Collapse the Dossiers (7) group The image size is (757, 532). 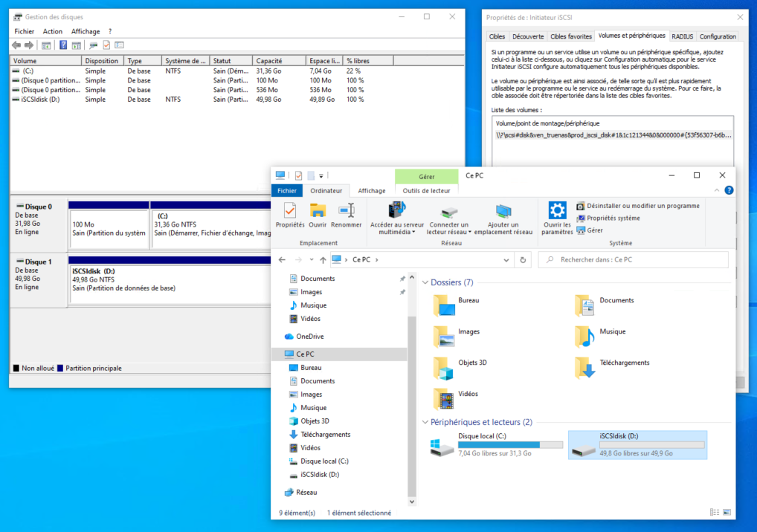click(x=425, y=283)
